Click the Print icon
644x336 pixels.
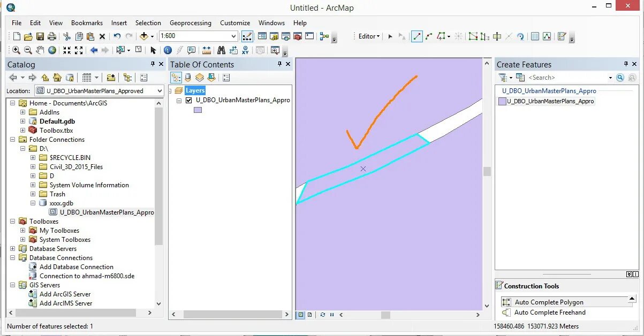click(51, 36)
